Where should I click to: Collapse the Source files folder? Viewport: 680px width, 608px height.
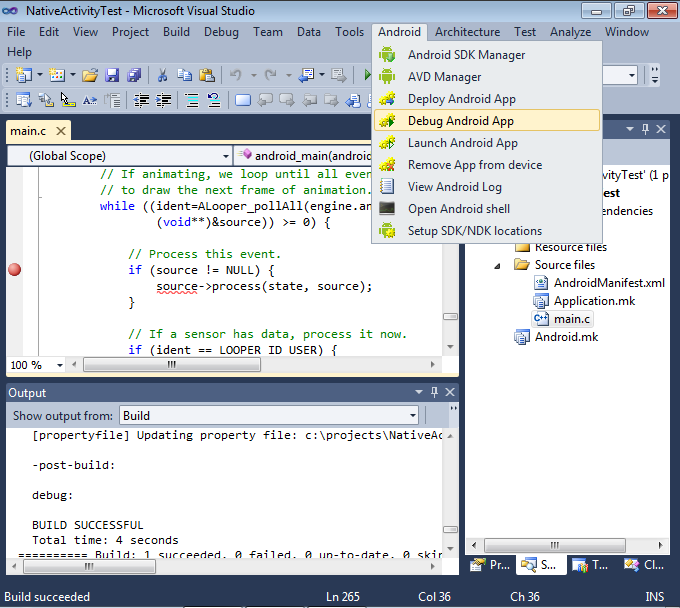497,265
